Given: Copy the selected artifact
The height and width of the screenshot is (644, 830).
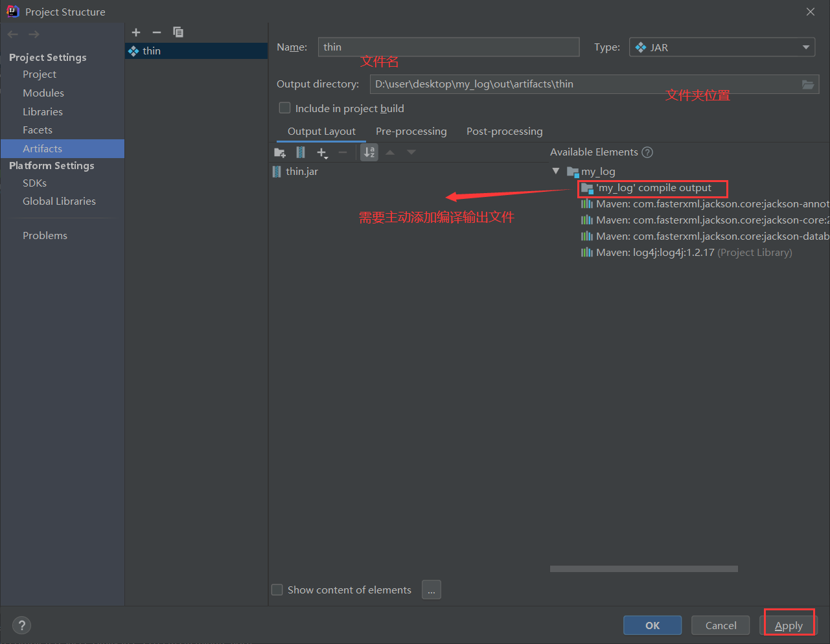Looking at the screenshot, I should click(178, 32).
